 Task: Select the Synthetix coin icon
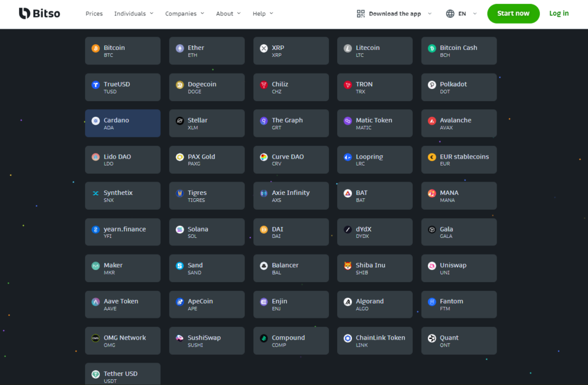coord(96,193)
